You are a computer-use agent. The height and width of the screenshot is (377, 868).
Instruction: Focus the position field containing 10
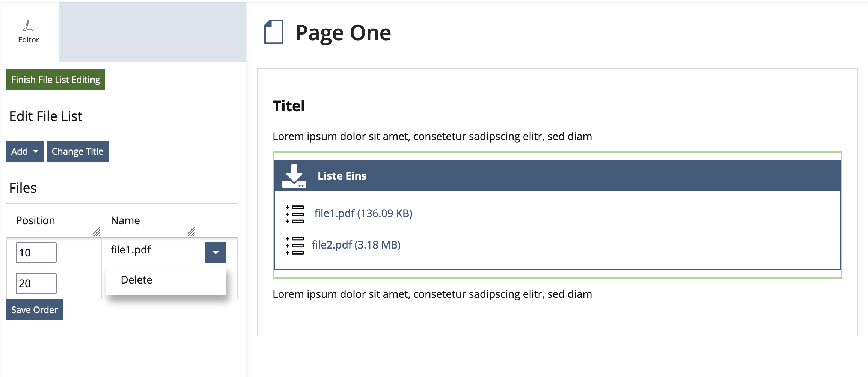pos(36,253)
